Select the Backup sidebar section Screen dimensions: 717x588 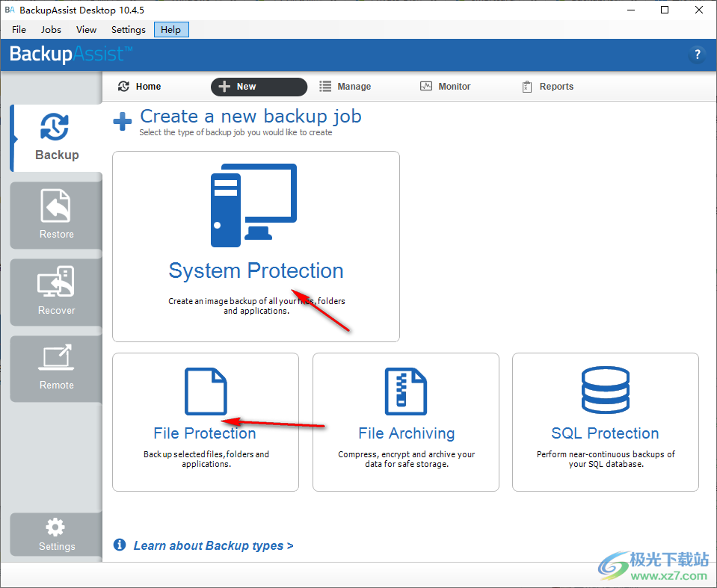tap(56, 138)
